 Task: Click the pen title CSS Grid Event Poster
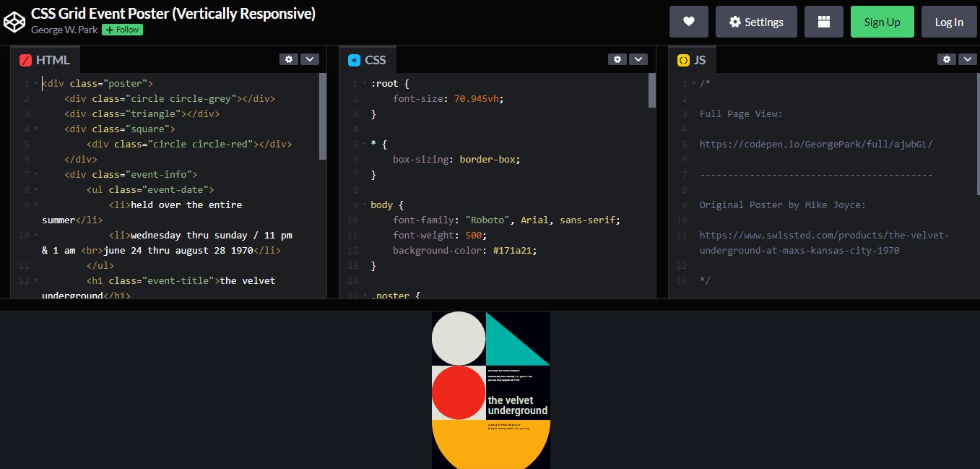pos(173,14)
